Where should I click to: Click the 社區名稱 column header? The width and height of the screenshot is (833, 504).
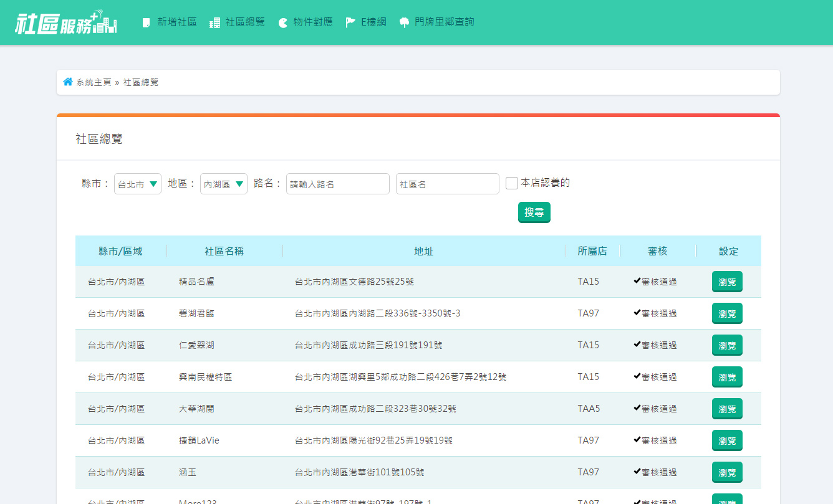click(x=224, y=251)
